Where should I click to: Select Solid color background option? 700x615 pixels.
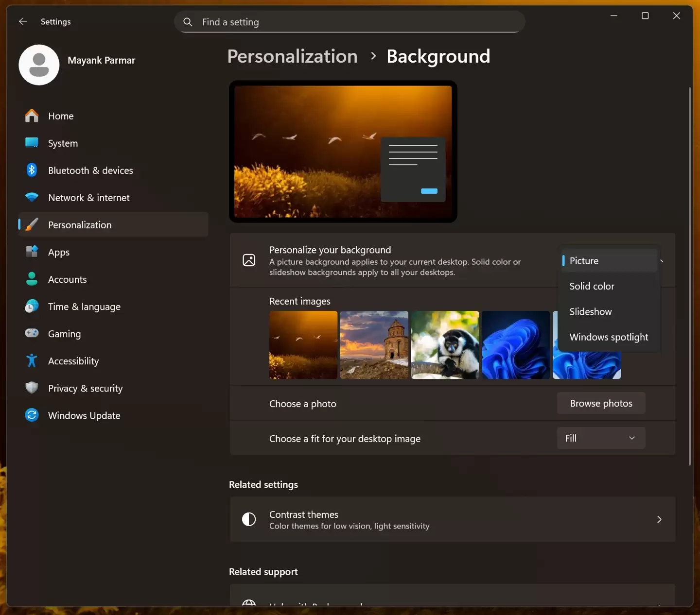click(x=592, y=286)
